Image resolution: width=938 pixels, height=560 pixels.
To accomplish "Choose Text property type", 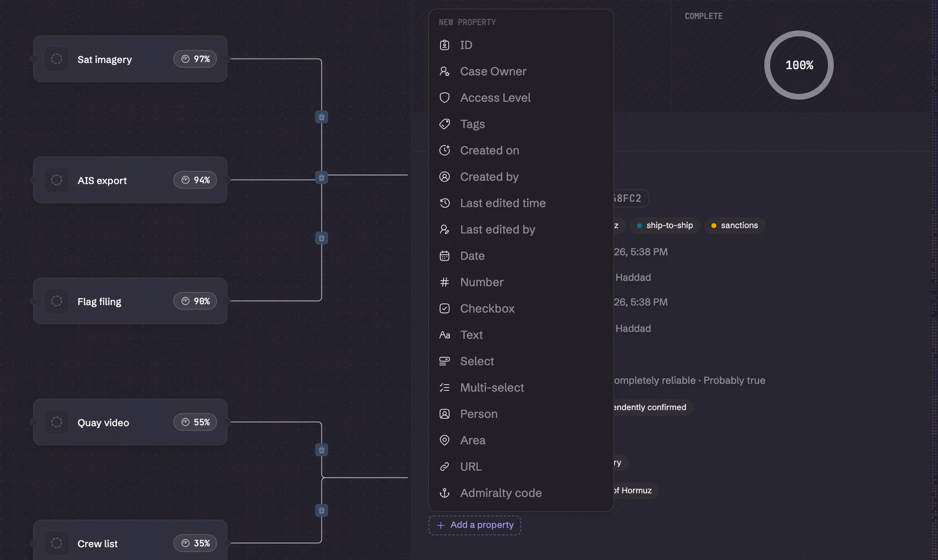I will click(521, 335).
